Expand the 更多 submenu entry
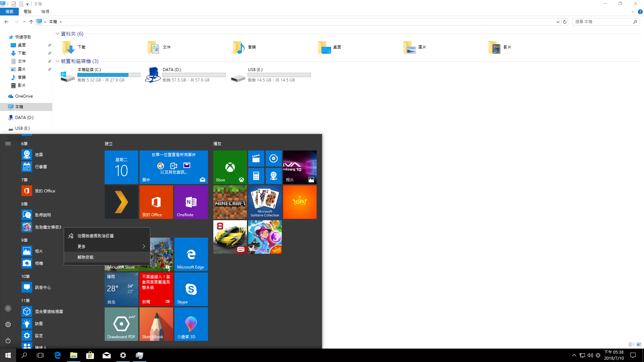 pyautogui.click(x=107, y=246)
